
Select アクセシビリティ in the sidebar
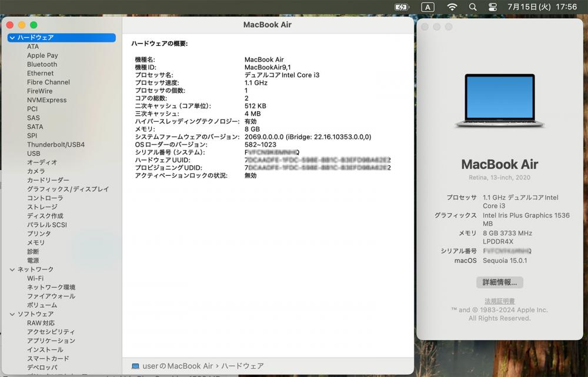click(51, 332)
